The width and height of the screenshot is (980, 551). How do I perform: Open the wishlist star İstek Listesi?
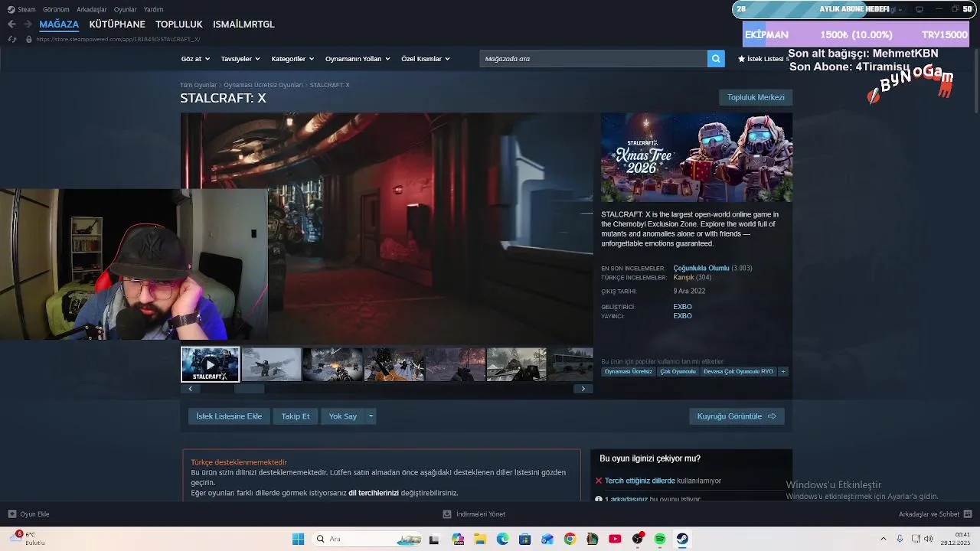tap(763, 59)
